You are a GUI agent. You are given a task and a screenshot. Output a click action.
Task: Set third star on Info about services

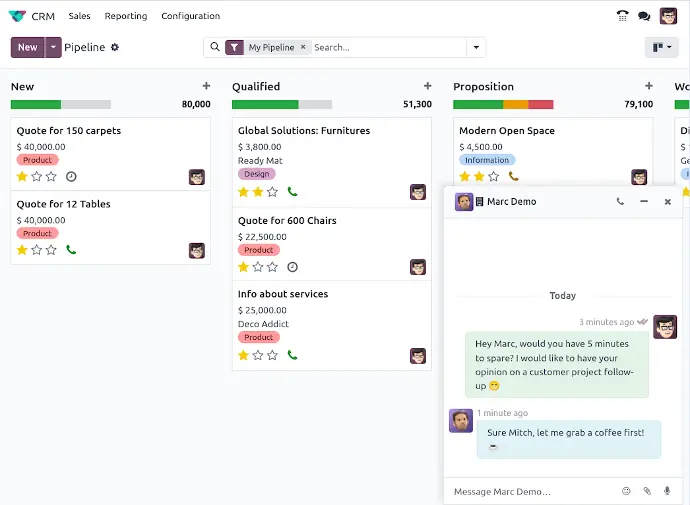pyautogui.click(x=272, y=355)
